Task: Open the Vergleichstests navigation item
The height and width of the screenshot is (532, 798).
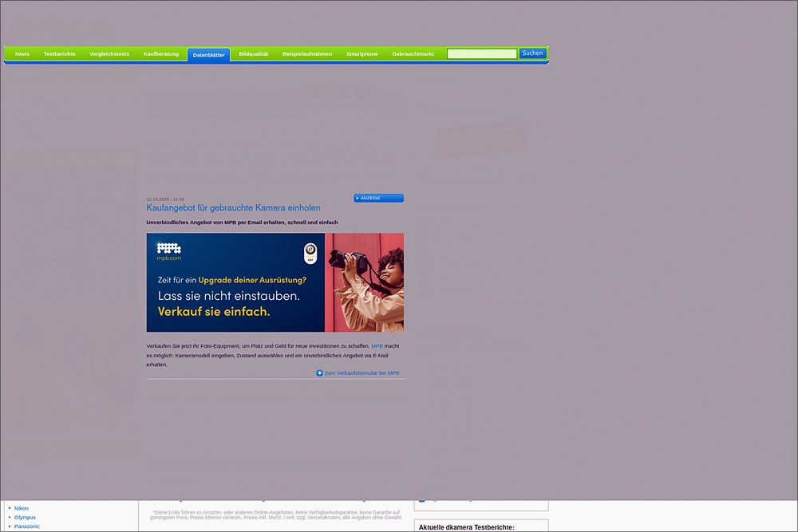Action: click(x=109, y=54)
